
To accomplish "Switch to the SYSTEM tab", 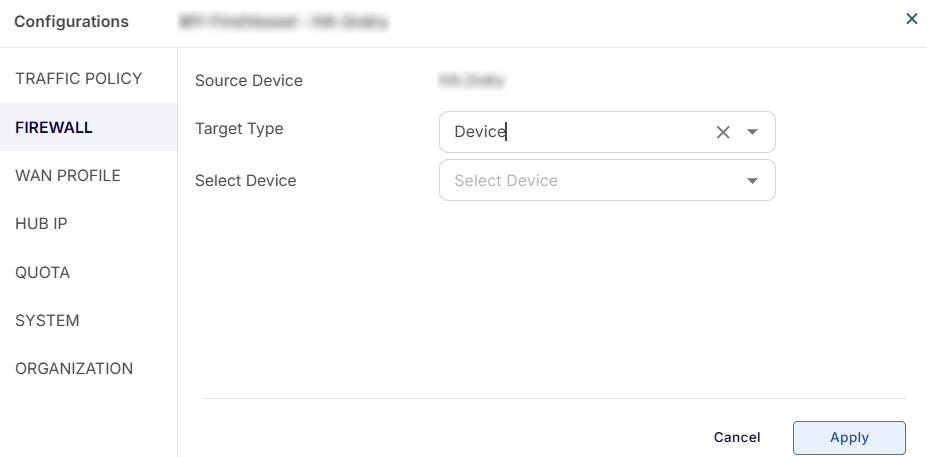I will (x=47, y=320).
